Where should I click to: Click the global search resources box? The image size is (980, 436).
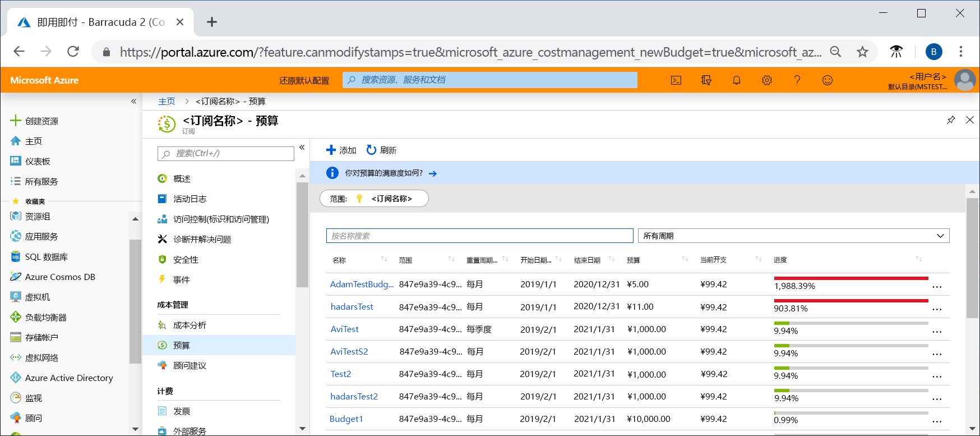click(x=490, y=80)
